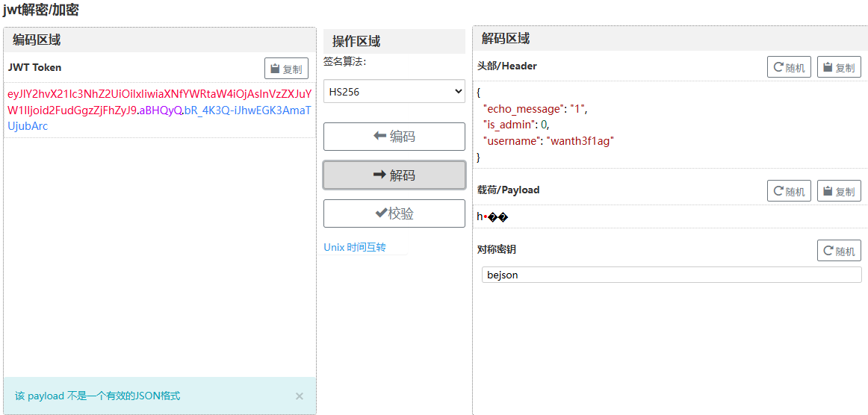Image resolution: width=868 pixels, height=415 pixels.
Task: Copy the Header JSON content
Action: coord(839,67)
